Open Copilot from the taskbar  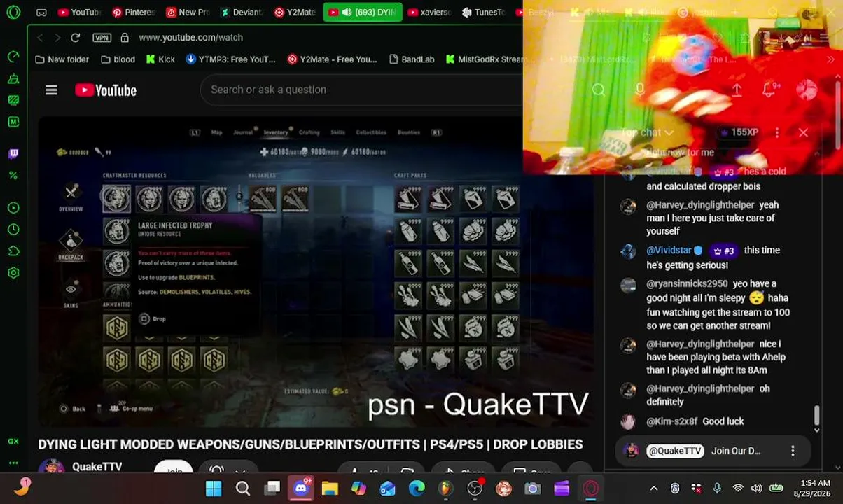[358, 489]
